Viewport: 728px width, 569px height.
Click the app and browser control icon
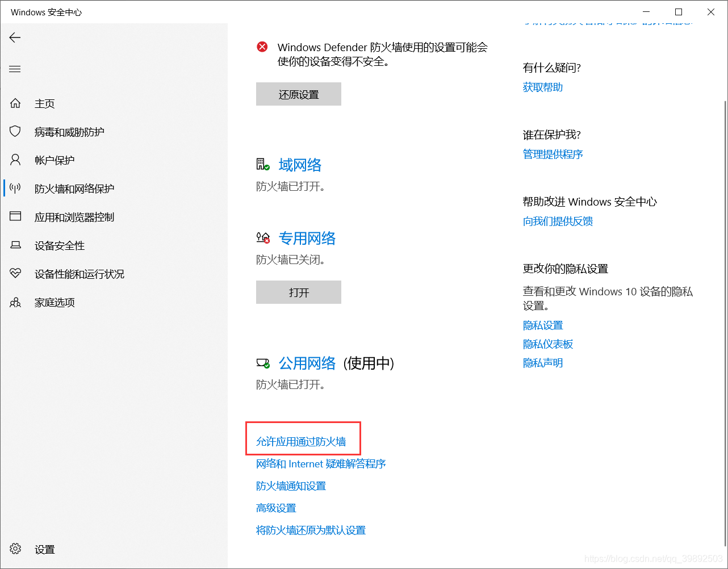pos(15,217)
